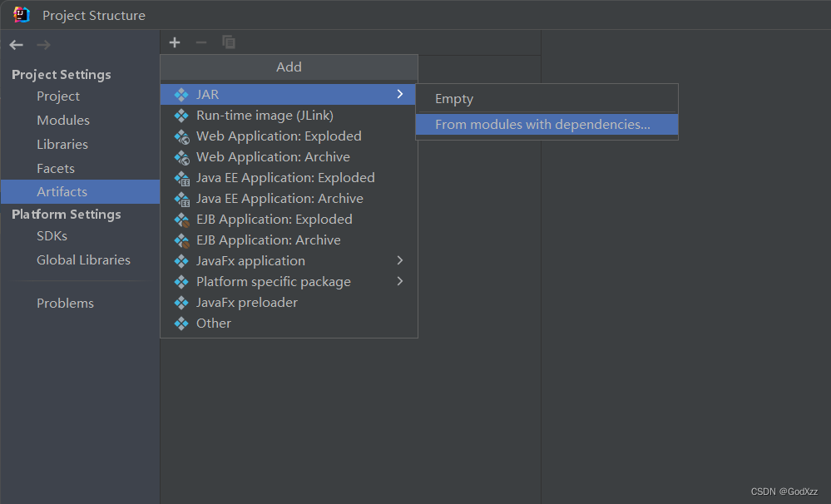Select Global Libraries under Platform Settings
The image size is (831, 504).
(x=83, y=259)
